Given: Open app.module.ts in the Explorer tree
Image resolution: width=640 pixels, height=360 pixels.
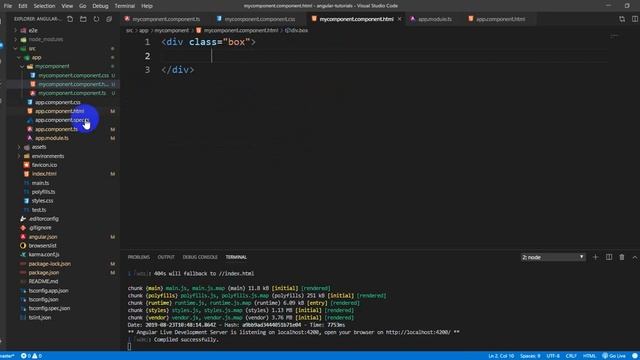Looking at the screenshot, I should pyautogui.click(x=52, y=138).
